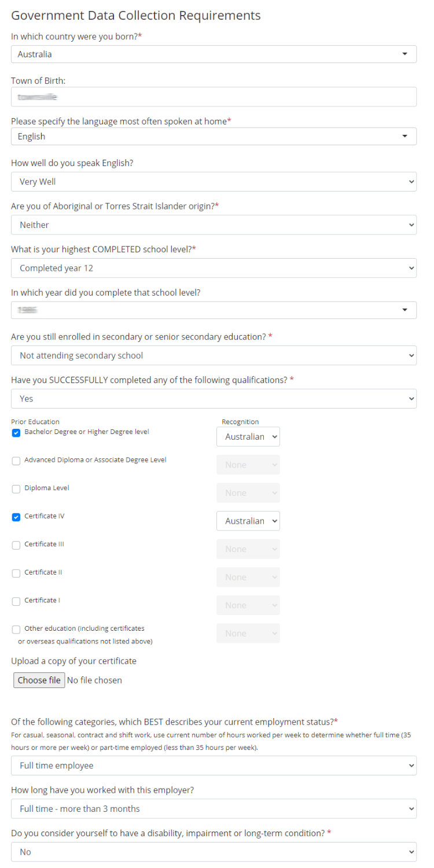
Task: Expand the disability or impairment dropdown
Action: point(214,852)
